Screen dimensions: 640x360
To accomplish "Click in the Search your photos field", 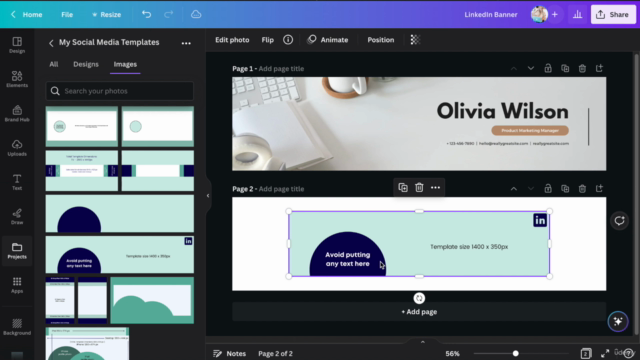I will click(120, 91).
